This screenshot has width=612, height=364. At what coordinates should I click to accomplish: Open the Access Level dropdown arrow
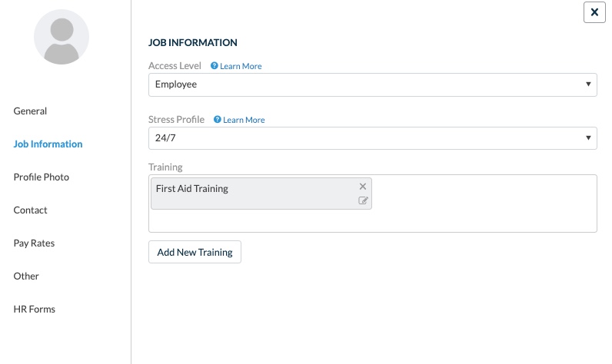(x=588, y=84)
